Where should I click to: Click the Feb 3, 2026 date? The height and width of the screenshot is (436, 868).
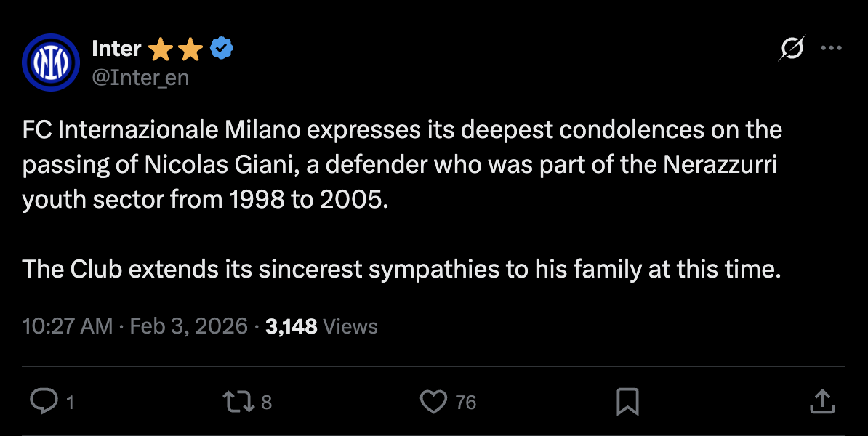pyautogui.click(x=189, y=326)
